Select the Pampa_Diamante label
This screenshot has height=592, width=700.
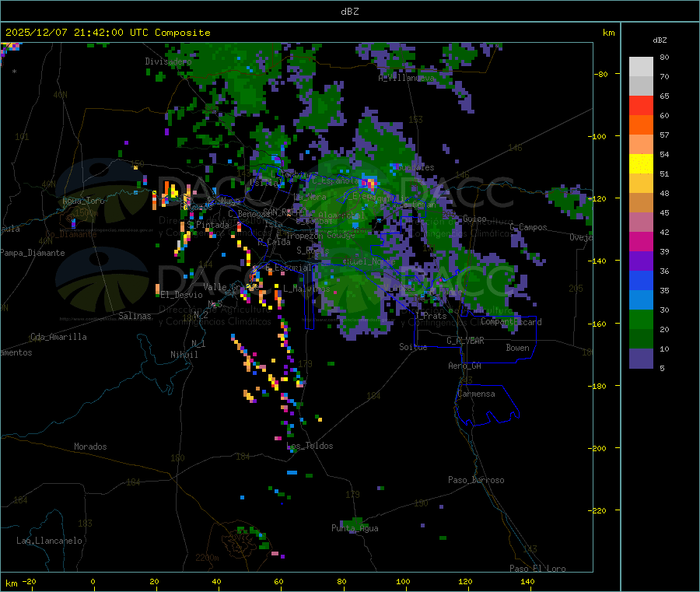pyautogui.click(x=32, y=253)
